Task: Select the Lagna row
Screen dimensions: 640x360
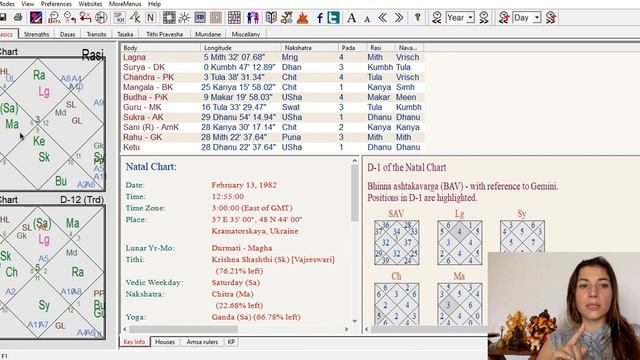Action: [x=273, y=57]
